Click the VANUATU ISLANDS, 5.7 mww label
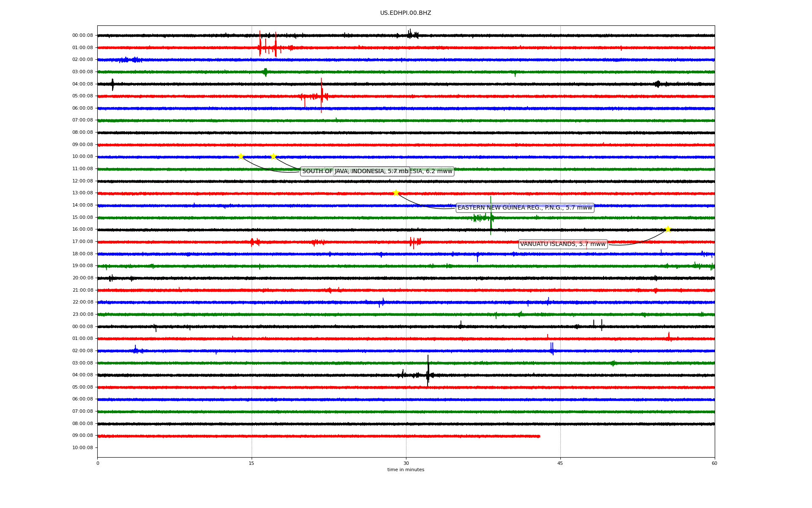The image size is (812, 508). [x=563, y=244]
